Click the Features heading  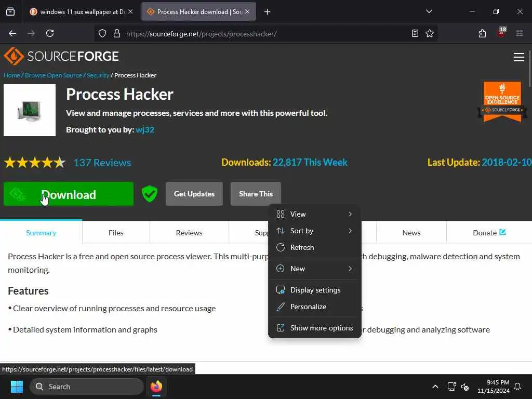pos(28,291)
